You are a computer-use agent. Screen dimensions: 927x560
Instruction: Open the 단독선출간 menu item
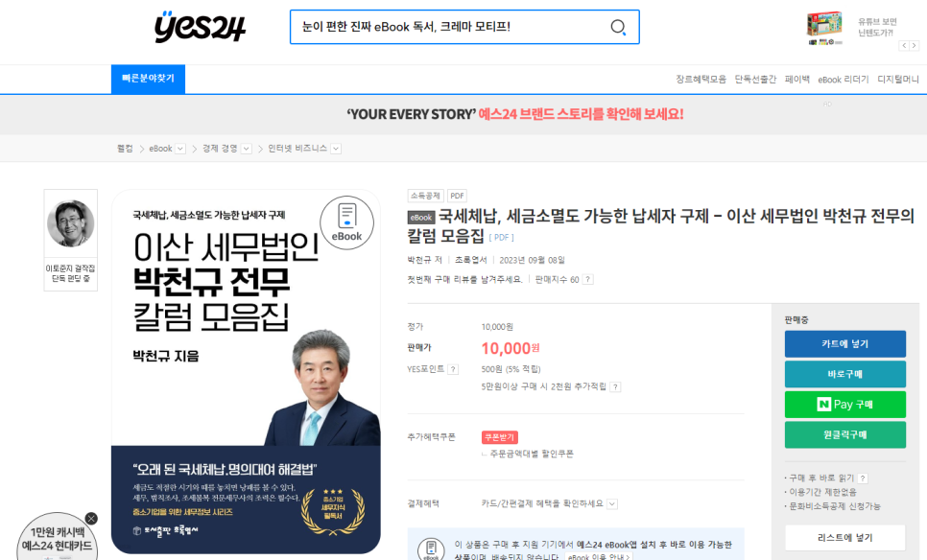click(755, 80)
